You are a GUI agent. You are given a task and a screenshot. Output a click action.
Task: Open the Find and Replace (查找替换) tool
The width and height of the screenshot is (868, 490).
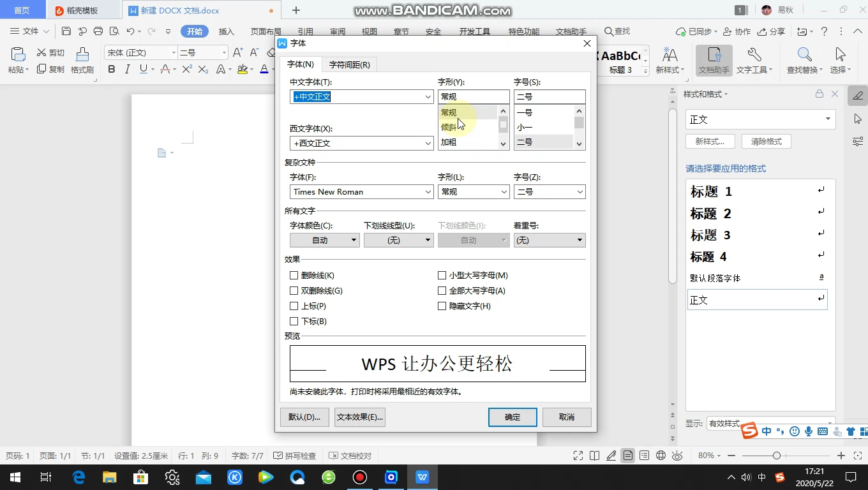[x=803, y=61]
